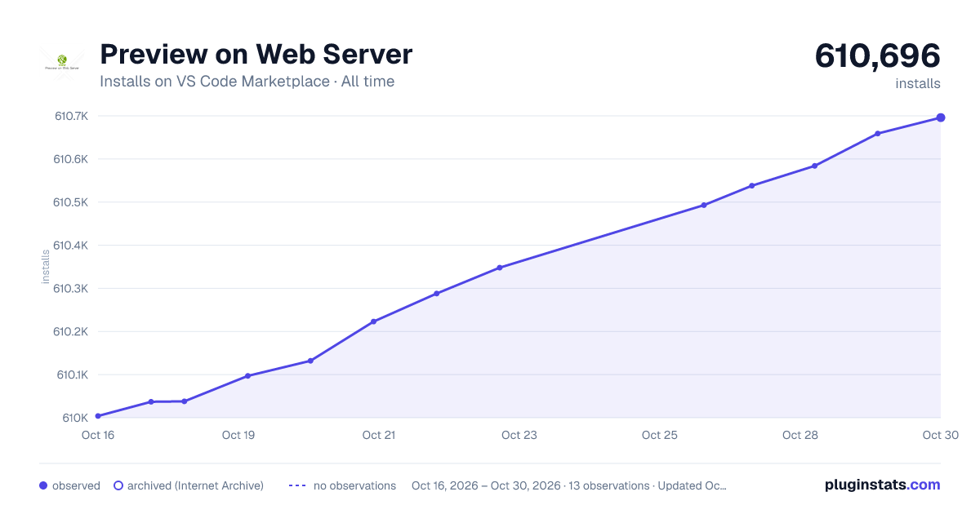Screen dimensions: 980x514
Task: Click the 610.1K y-axis label
Action: tap(72, 375)
